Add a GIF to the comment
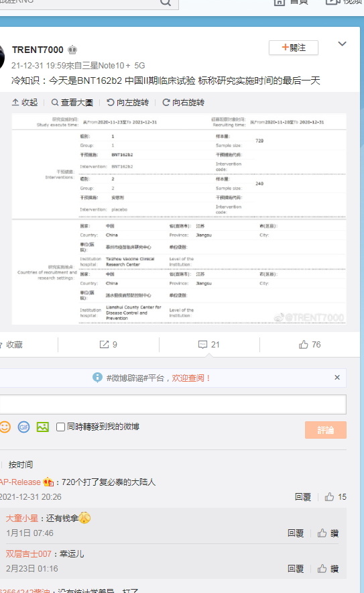The height and width of the screenshot is (593, 364). click(23, 427)
